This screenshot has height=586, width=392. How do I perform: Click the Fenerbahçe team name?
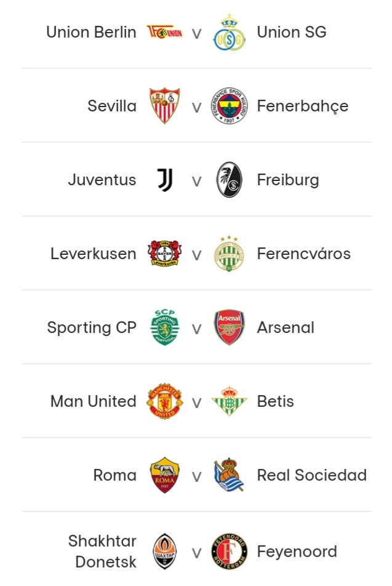point(303,106)
